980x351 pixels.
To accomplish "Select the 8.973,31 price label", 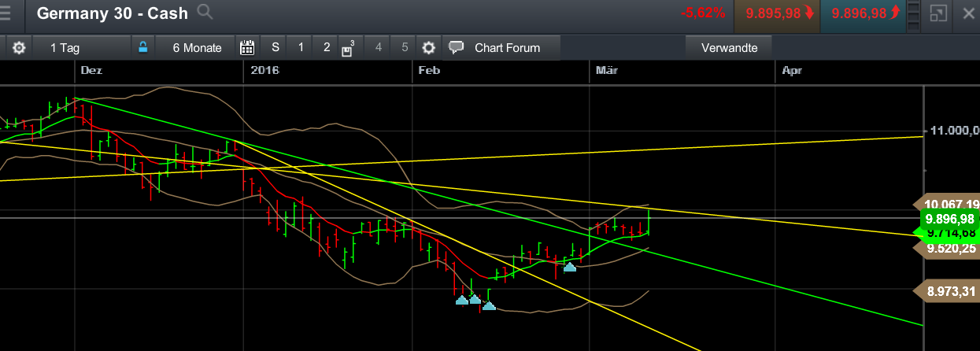I will coord(947,291).
